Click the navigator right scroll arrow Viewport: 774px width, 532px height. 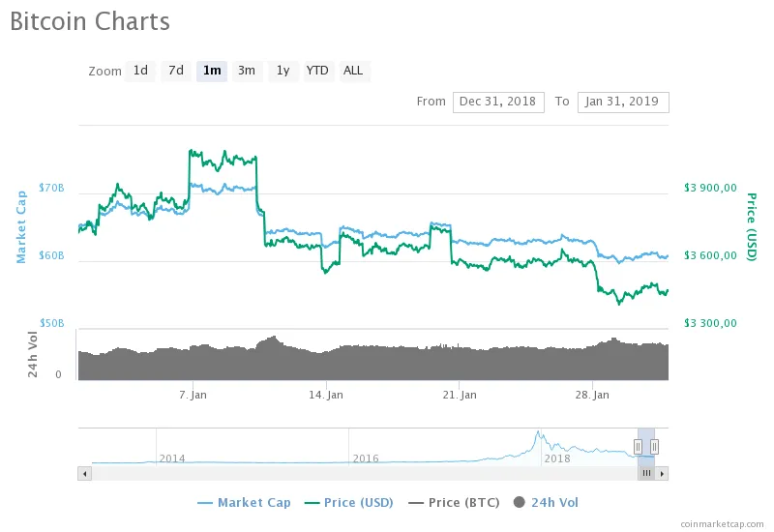point(662,474)
